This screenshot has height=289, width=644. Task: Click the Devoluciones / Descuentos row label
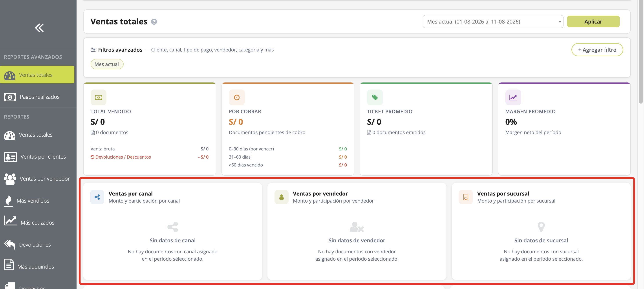point(123,157)
